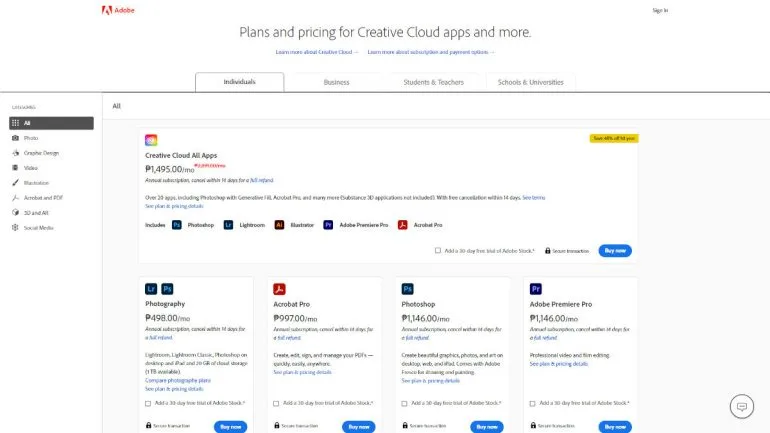Select the Graphic Design category label
770x433 pixels.
41,153
